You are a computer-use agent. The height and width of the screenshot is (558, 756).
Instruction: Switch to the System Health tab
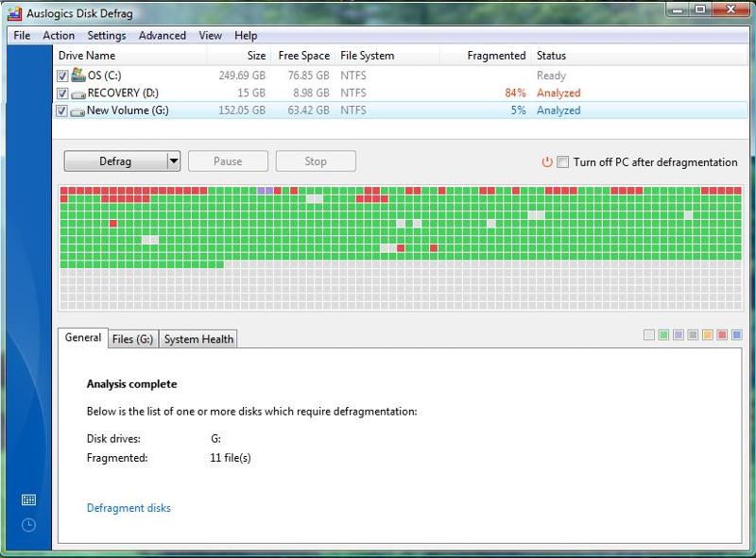coord(198,339)
